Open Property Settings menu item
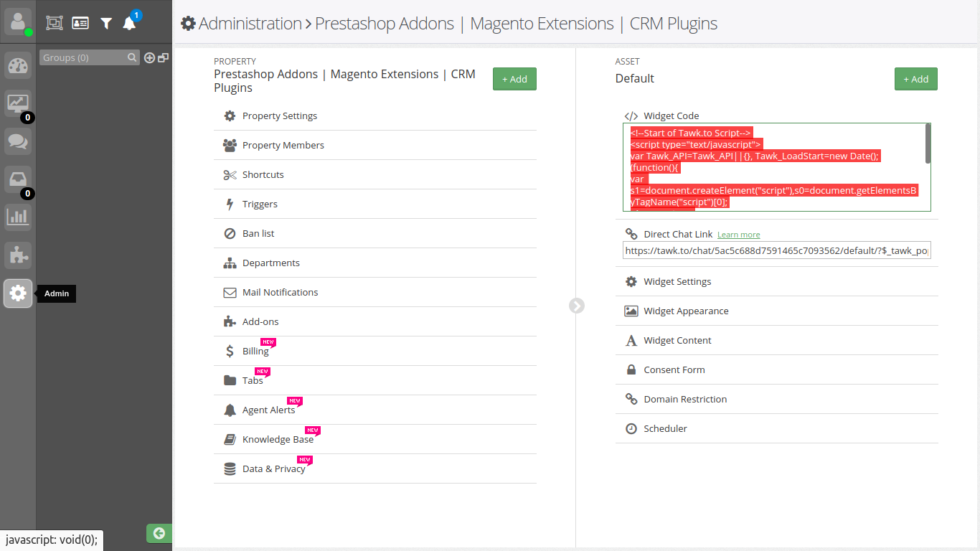Screen dimensions: 980x551 (x=280, y=116)
